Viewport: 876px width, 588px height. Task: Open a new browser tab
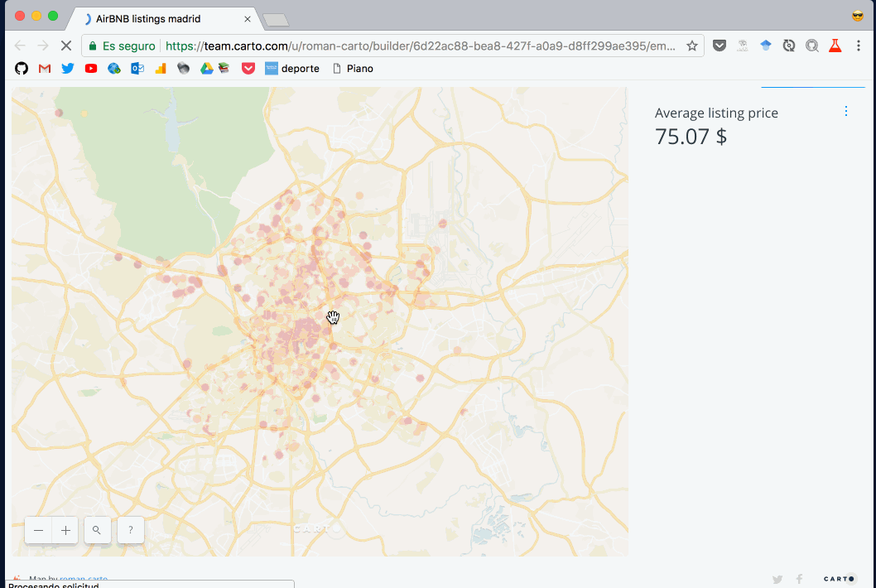[276, 21]
